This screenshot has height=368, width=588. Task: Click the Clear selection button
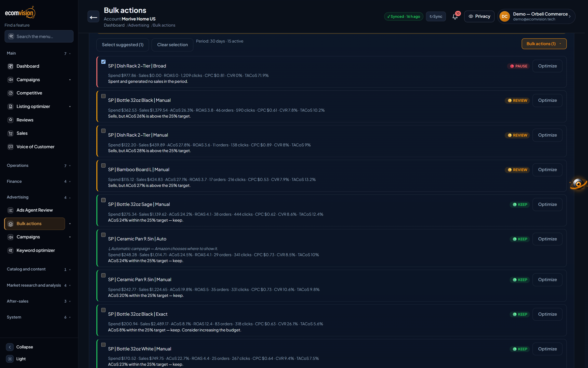click(173, 45)
